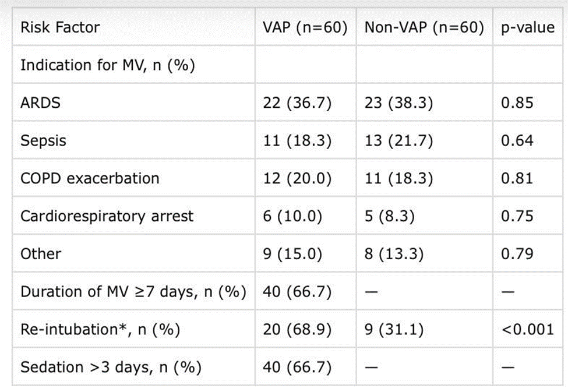This screenshot has height=392, width=568.
Task: Select the Indication for MV row label
Action: [108, 66]
